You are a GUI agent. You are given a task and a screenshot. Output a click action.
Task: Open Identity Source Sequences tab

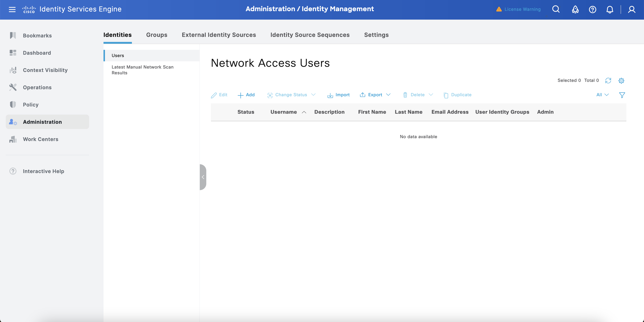coord(310,35)
